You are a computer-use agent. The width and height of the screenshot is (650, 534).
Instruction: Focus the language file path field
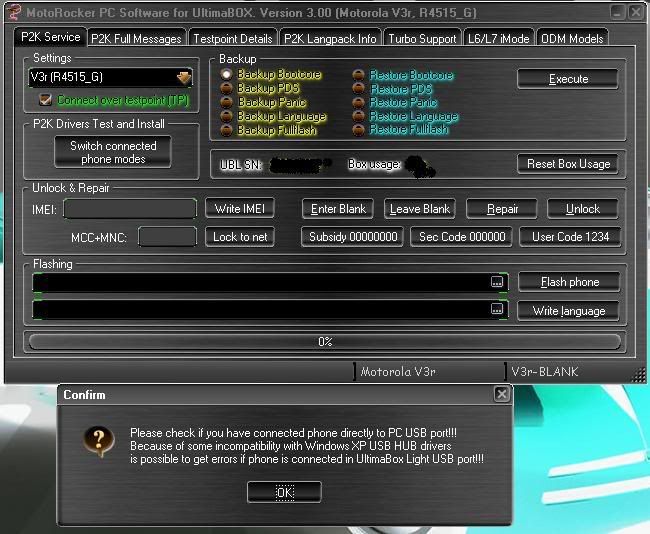[270, 310]
